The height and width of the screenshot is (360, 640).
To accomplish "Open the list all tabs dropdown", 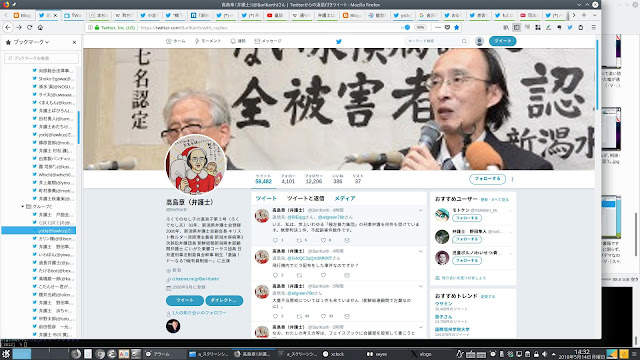I will point(595,15).
